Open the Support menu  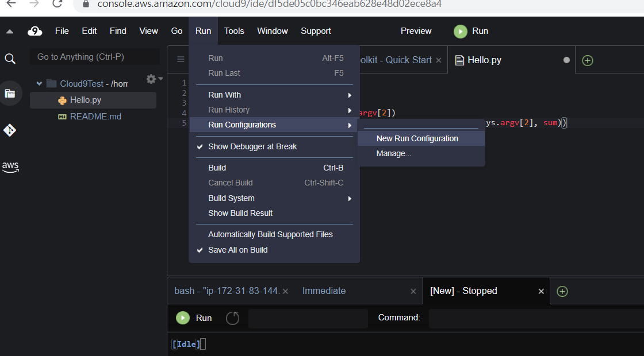tap(316, 31)
